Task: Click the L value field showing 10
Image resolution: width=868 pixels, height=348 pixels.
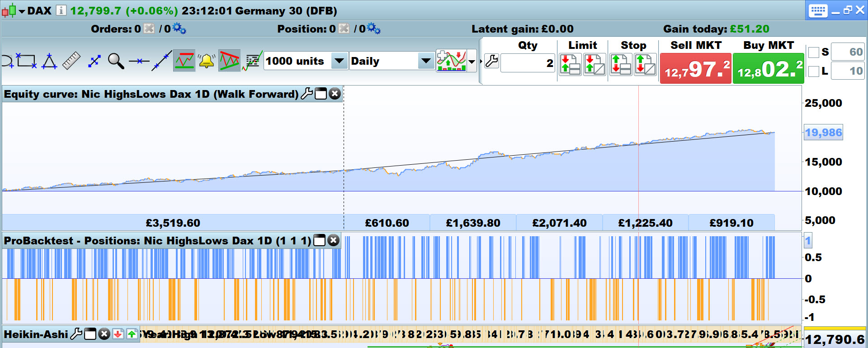Action: (848, 71)
